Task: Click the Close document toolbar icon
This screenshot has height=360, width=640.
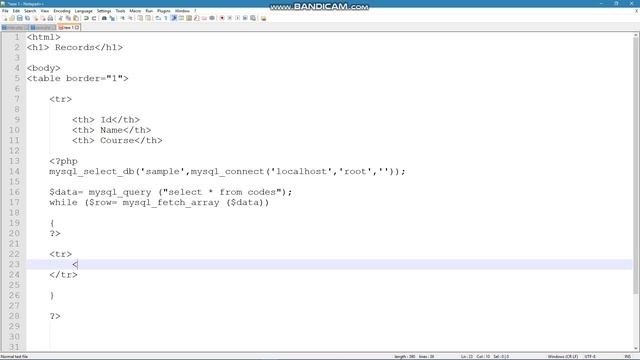Action: coord(36,18)
